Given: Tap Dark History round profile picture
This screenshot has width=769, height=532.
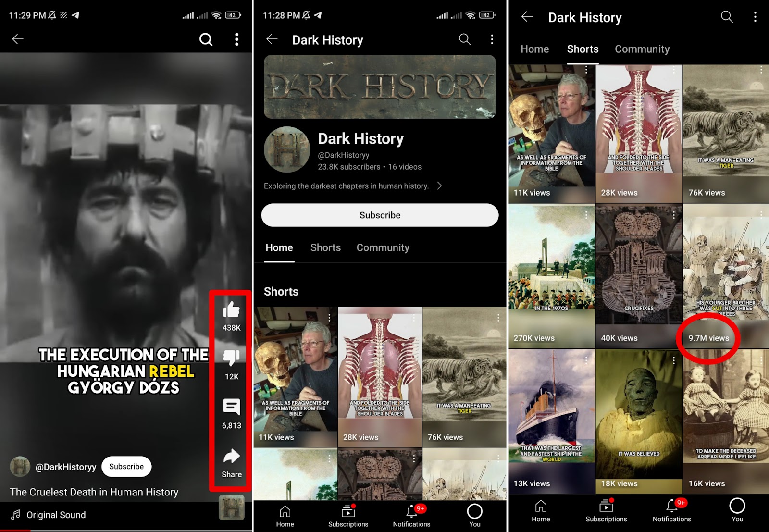Looking at the screenshot, I should (x=287, y=149).
